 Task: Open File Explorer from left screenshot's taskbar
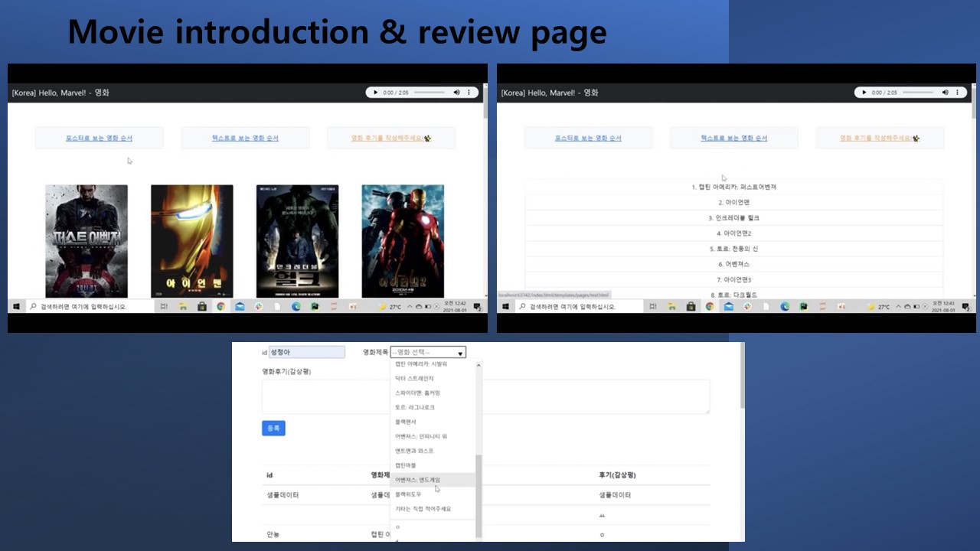point(183,306)
